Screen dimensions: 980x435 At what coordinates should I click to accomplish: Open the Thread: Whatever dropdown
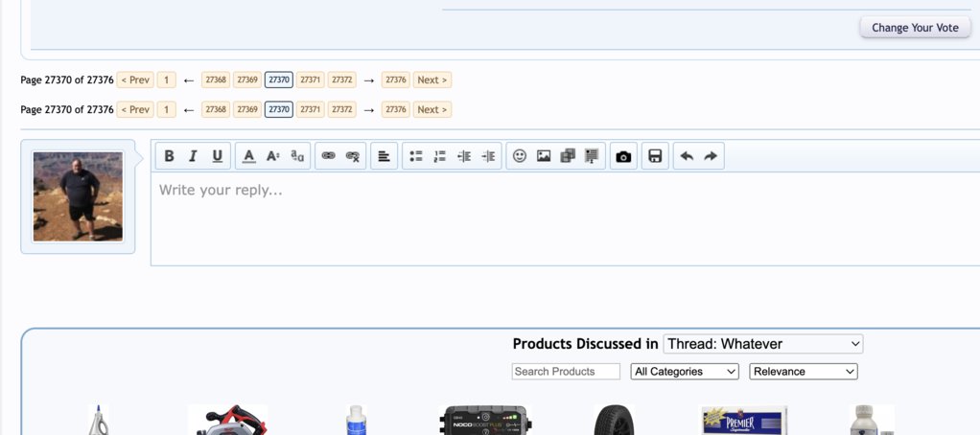point(762,344)
